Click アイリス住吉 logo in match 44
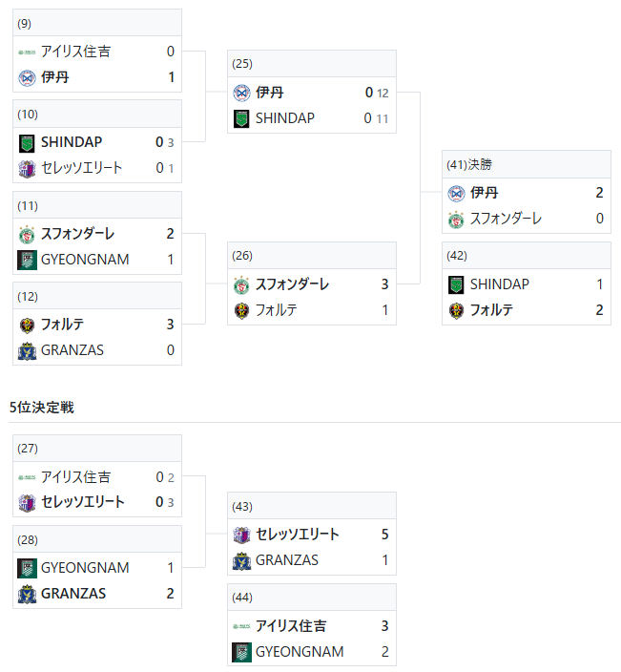This screenshot has height=672, width=621. tap(241, 626)
